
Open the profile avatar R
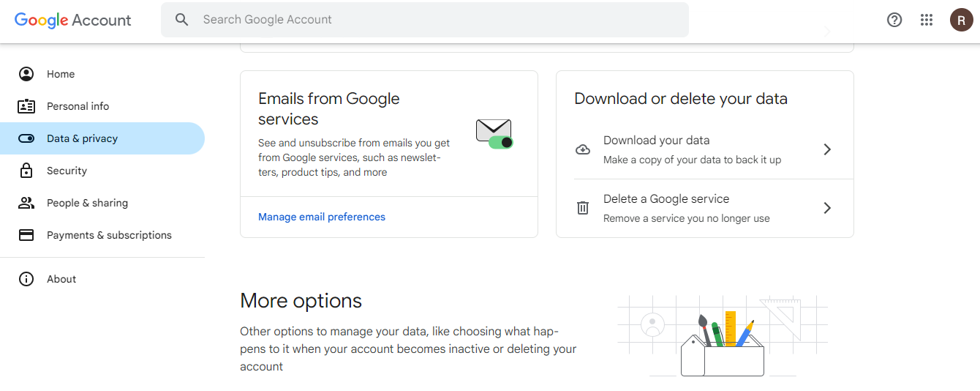[962, 20]
